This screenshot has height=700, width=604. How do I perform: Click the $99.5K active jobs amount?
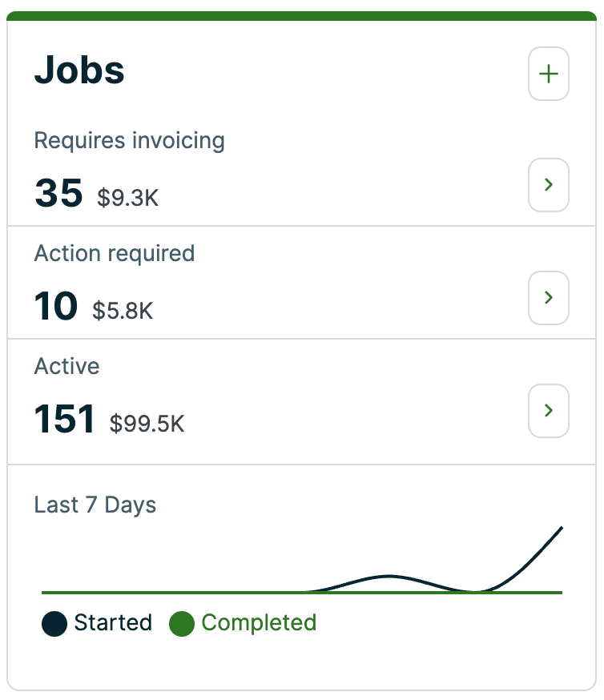pyautogui.click(x=147, y=424)
